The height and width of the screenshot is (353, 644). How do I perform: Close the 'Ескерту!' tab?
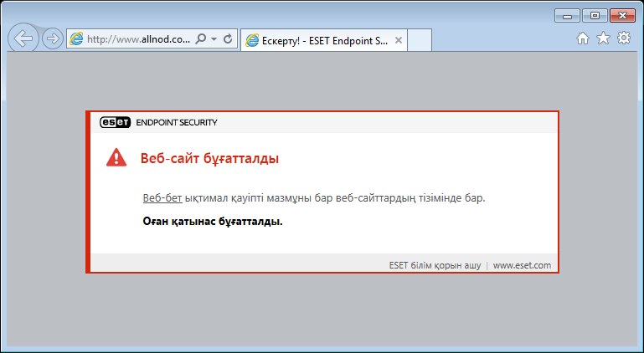click(398, 40)
